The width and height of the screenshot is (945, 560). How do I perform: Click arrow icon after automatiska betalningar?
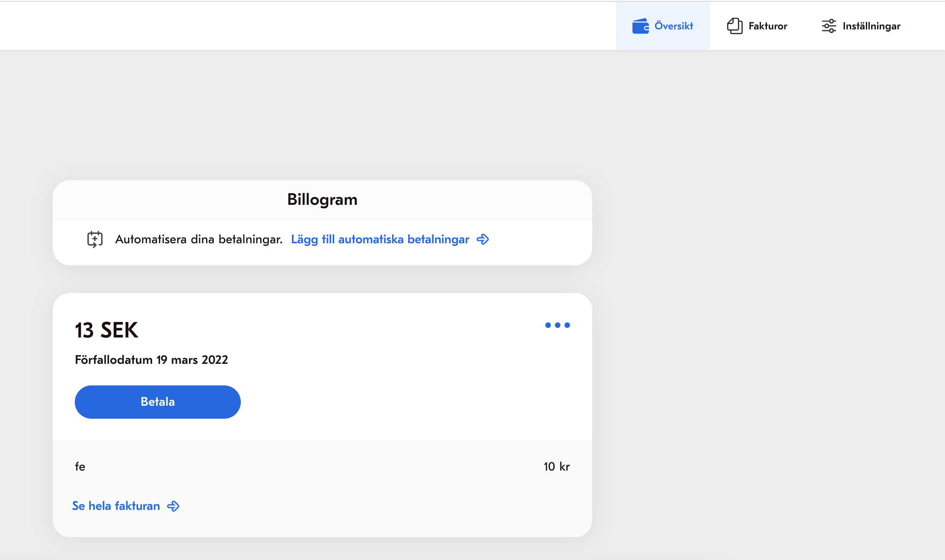point(482,239)
